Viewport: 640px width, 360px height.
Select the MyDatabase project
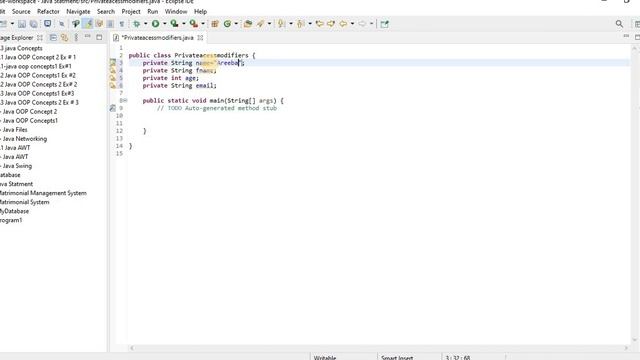coord(15,211)
